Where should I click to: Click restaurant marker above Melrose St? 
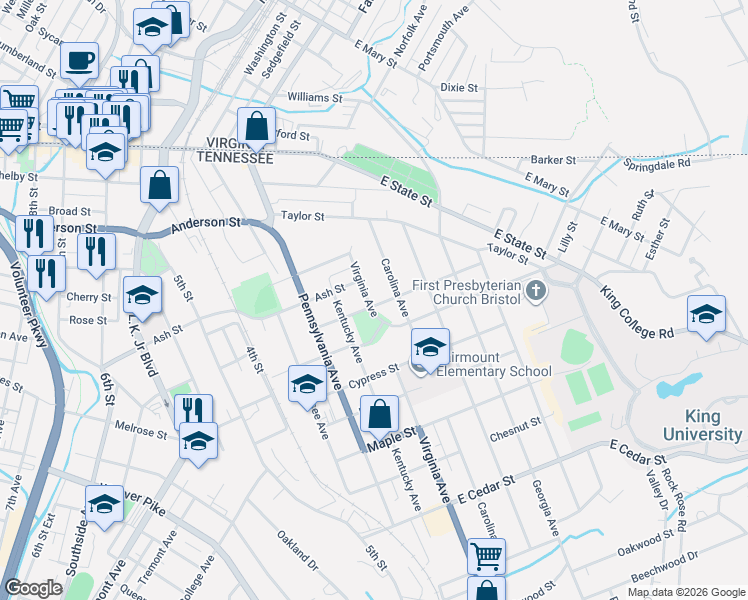193,410
